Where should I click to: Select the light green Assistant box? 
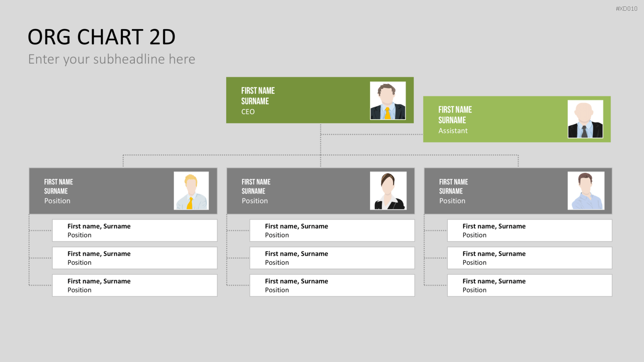[517, 119]
